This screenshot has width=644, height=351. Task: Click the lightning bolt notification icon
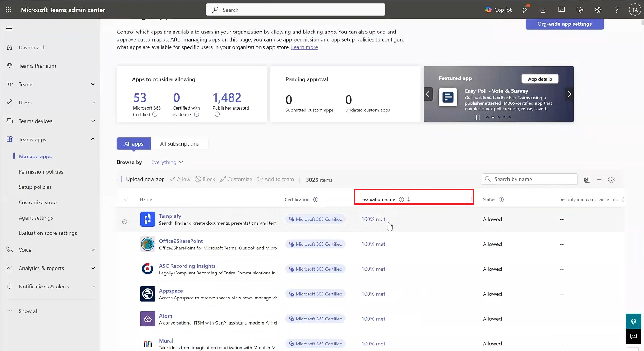pyautogui.click(x=525, y=10)
